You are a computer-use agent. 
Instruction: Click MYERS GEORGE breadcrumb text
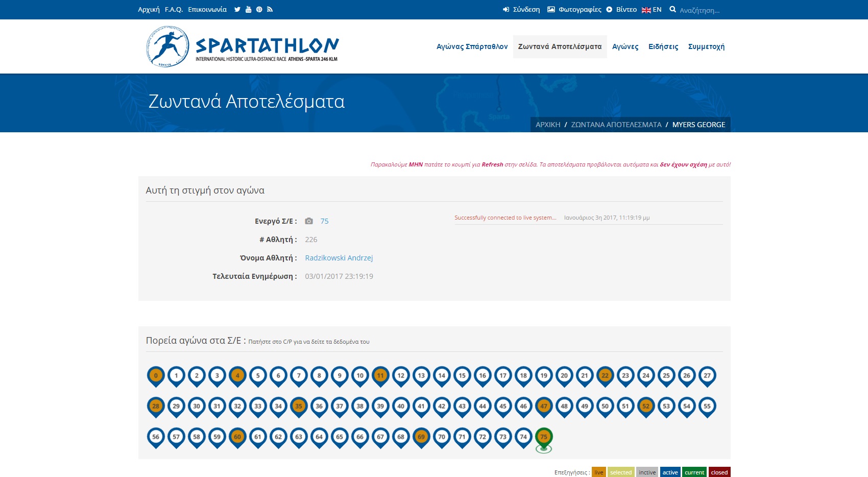698,125
